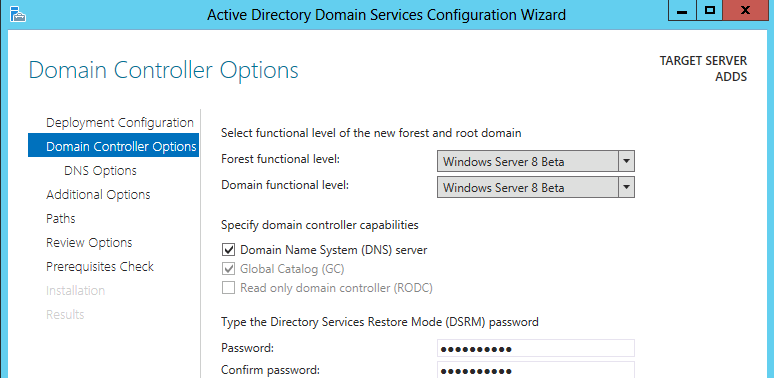Maximize the wizard window
This screenshot has width=774, height=378.
point(710,11)
